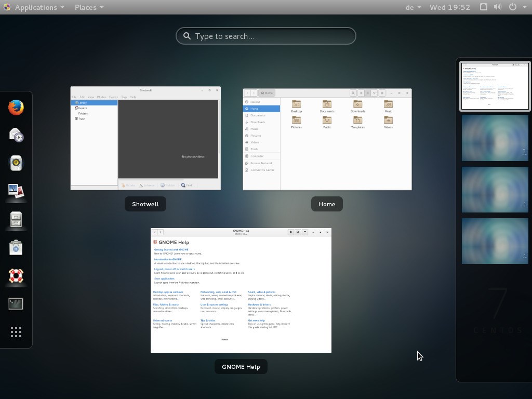Open Evolution mail and calendar from the dash
This screenshot has height=399, width=532.
tap(16, 135)
